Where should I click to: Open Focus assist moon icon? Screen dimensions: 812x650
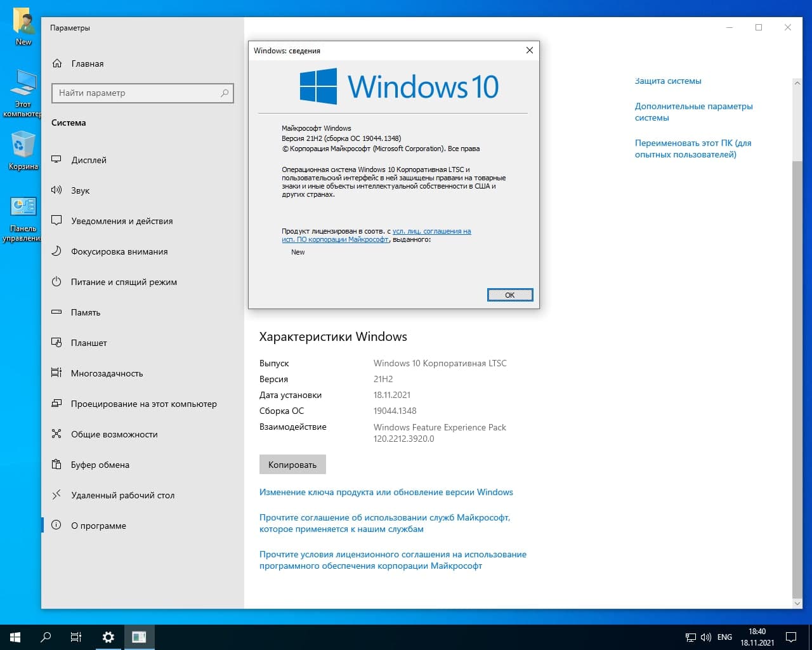click(x=56, y=251)
